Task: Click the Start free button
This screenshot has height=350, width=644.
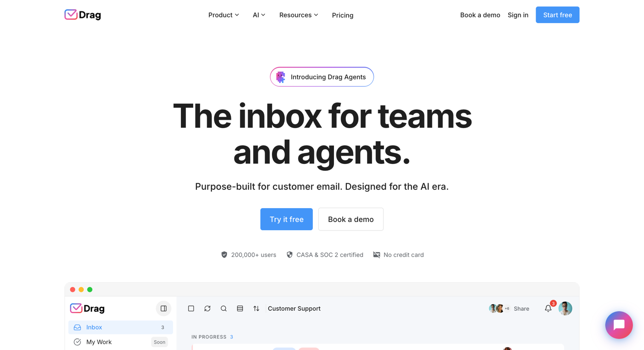Action: [558, 15]
